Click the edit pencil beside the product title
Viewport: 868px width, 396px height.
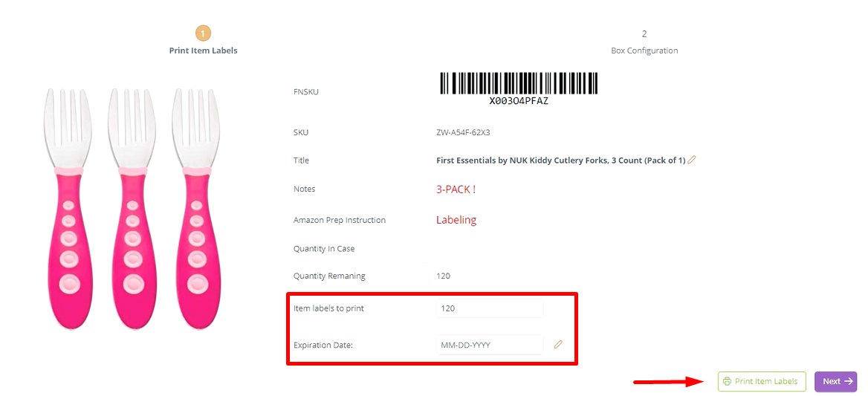tap(692, 160)
